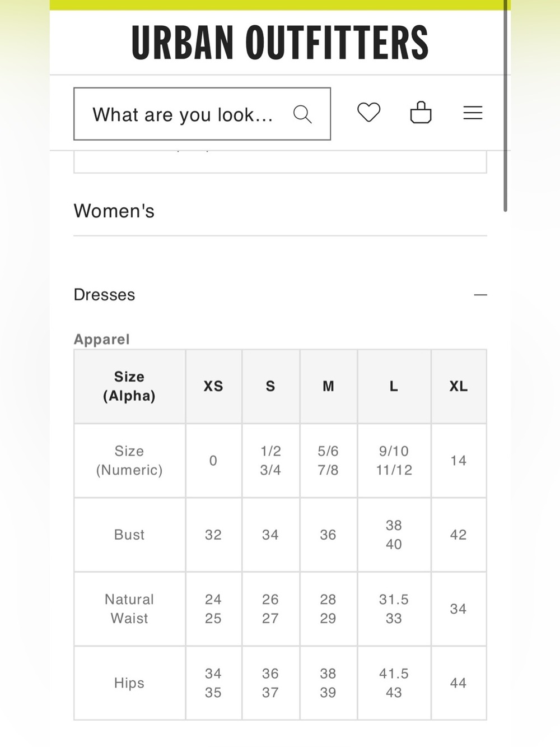
Task: Click the waist 31.5 33 cell
Action: 394,609
